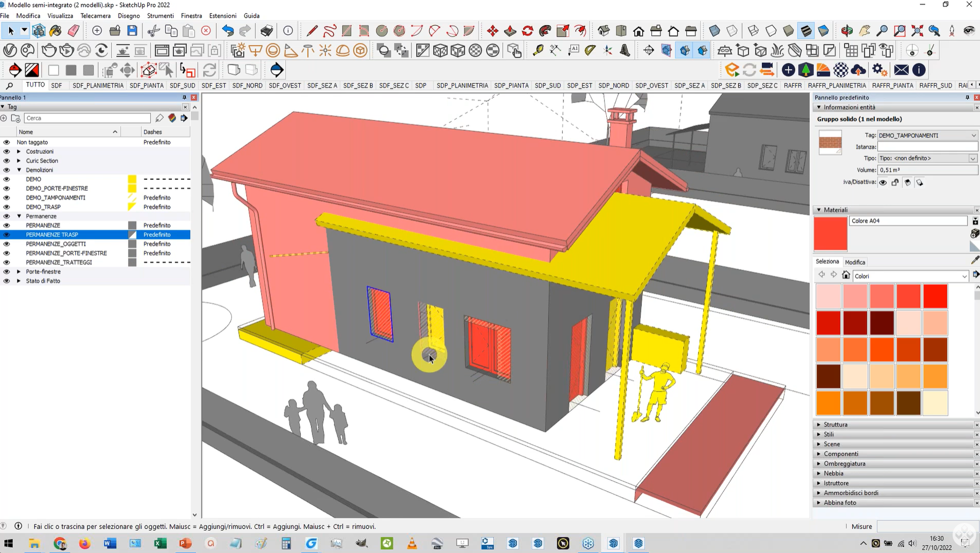Select the Move tool
The image size is (980, 553).
coord(492,31)
